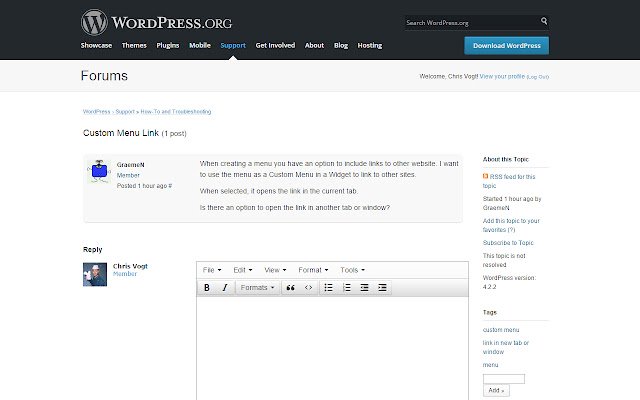This screenshot has height=400, width=640.
Task: Open RSS feed for this topic
Action: (x=509, y=181)
